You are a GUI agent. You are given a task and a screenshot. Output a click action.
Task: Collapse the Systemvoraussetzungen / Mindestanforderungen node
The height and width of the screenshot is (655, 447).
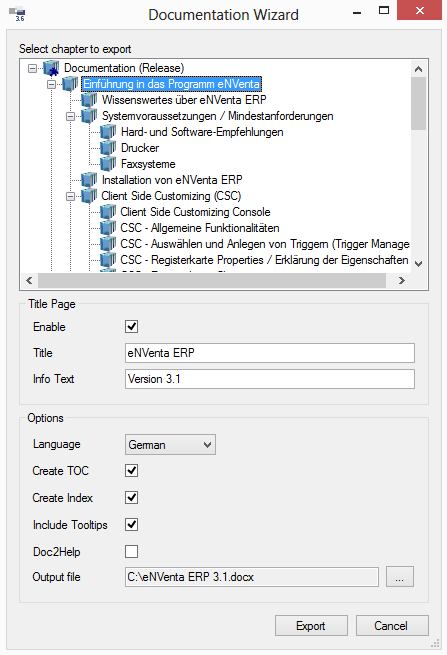click(x=71, y=116)
